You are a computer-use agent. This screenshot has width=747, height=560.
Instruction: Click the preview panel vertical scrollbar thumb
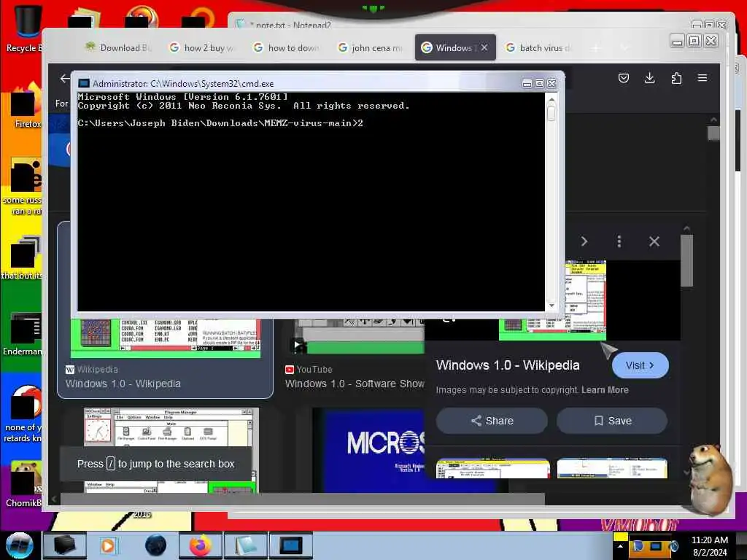click(686, 260)
